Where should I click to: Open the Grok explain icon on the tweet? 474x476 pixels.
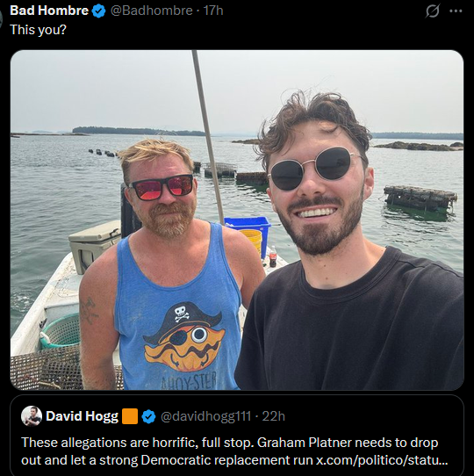pyautogui.click(x=432, y=11)
